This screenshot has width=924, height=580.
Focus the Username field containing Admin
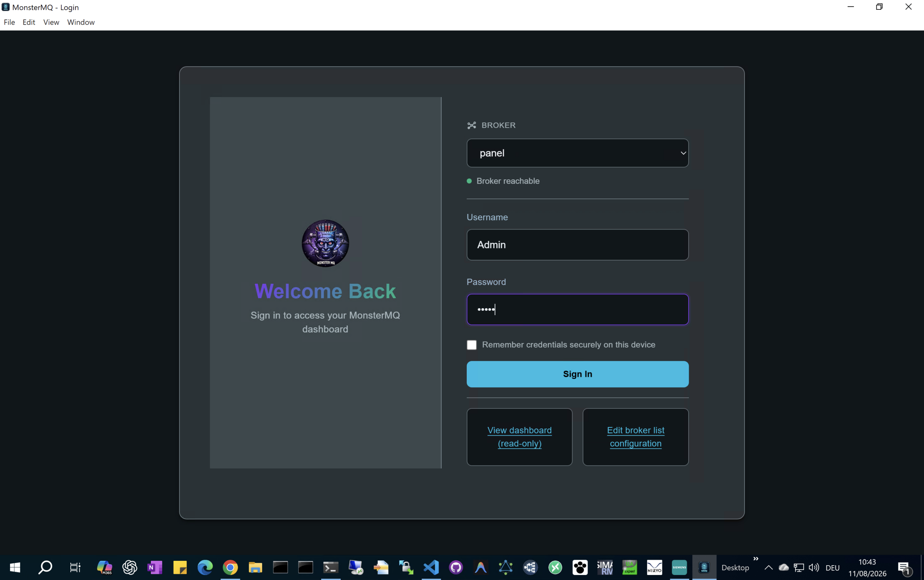click(577, 245)
